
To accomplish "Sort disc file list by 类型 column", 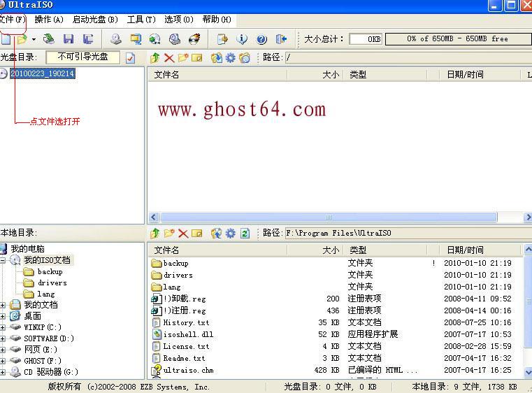I will tap(384, 75).
